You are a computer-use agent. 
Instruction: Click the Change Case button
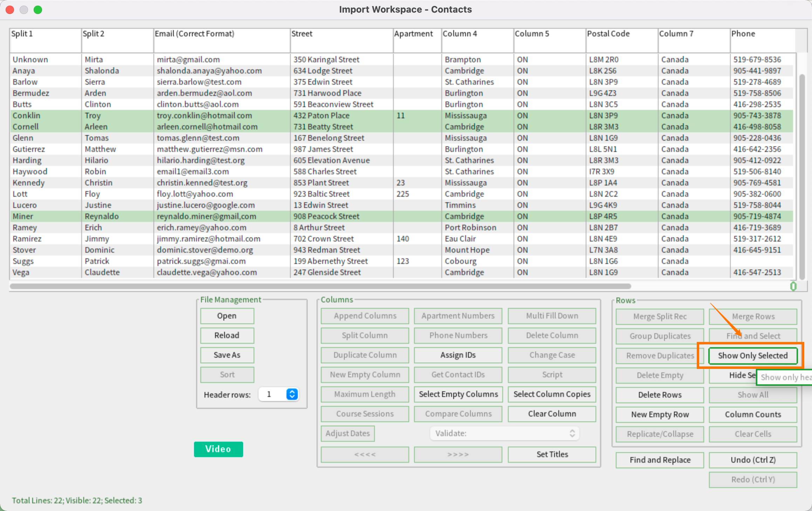click(552, 355)
